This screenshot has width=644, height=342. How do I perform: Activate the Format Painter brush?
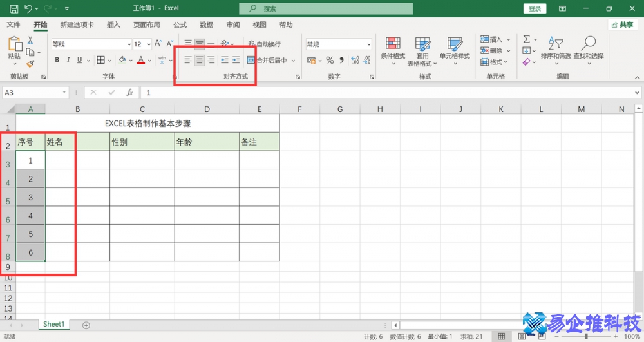tap(30, 63)
